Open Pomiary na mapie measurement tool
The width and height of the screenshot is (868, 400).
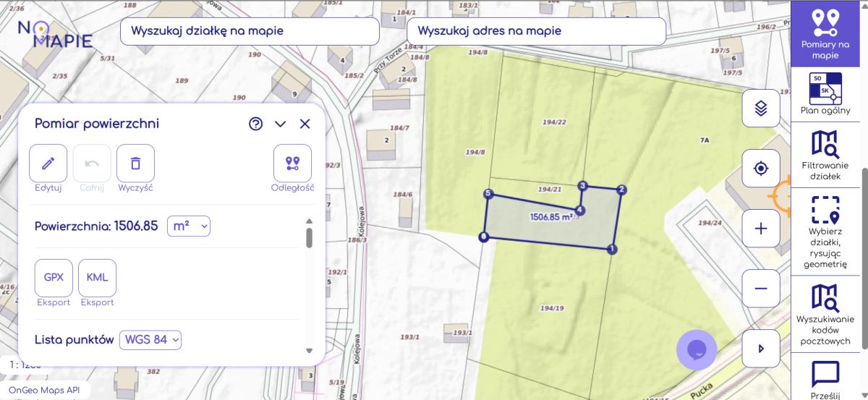(825, 33)
